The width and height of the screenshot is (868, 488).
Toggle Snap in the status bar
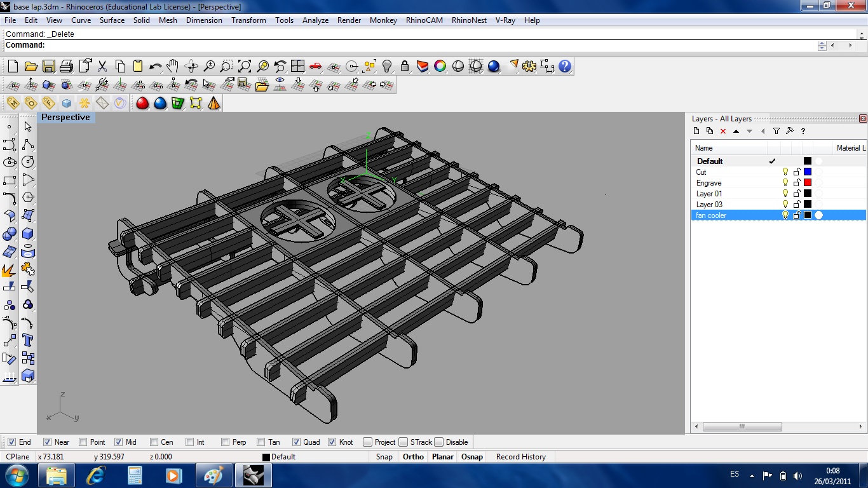click(x=384, y=457)
